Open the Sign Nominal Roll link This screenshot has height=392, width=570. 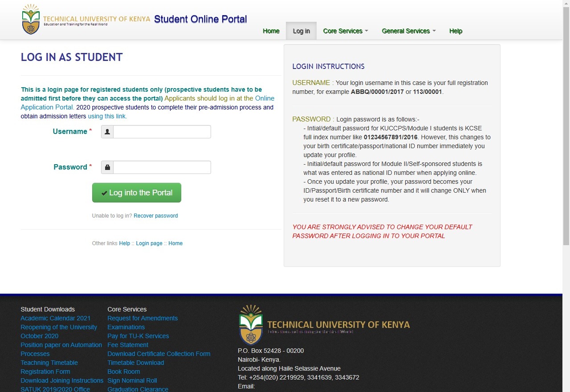pos(132,380)
